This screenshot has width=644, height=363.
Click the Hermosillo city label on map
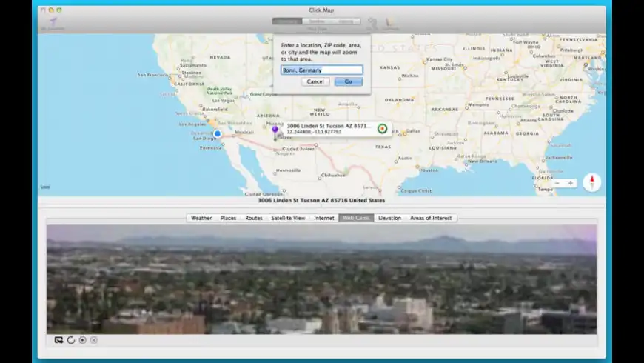pos(289,170)
